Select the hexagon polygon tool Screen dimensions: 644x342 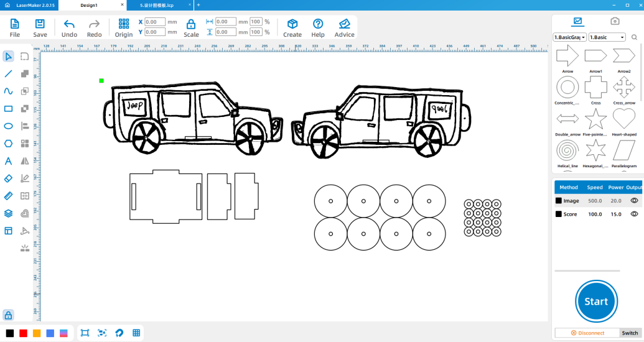tap(8, 143)
